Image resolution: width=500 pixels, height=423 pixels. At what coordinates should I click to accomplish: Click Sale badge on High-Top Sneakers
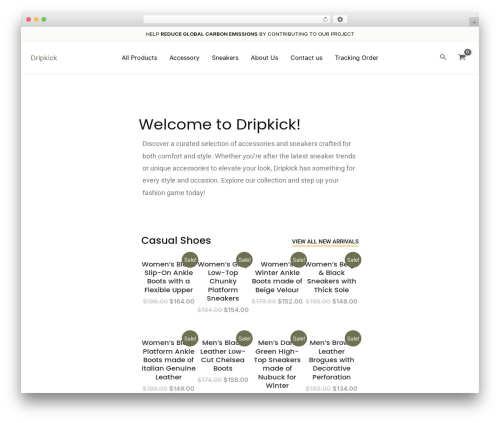[299, 338]
